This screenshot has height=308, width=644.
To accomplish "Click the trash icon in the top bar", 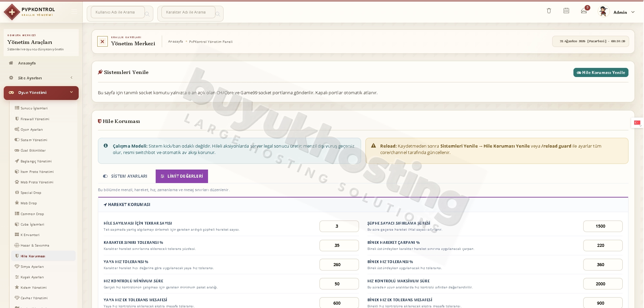I will tap(549, 11).
